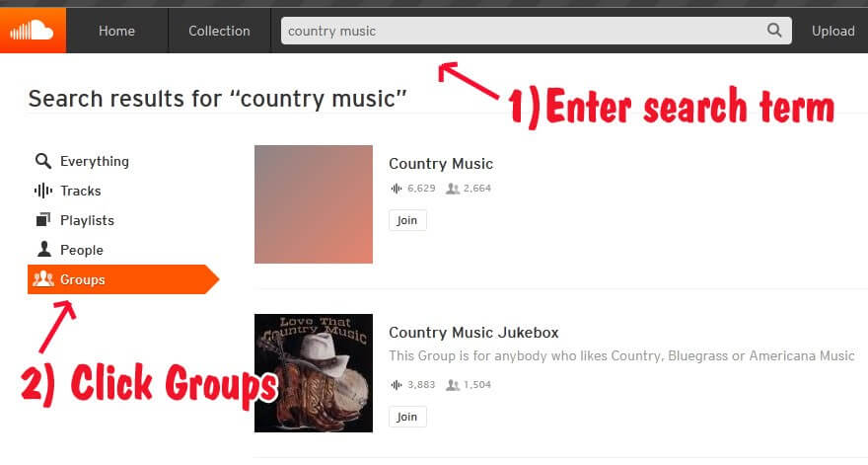Click the country music search field

coord(523,31)
